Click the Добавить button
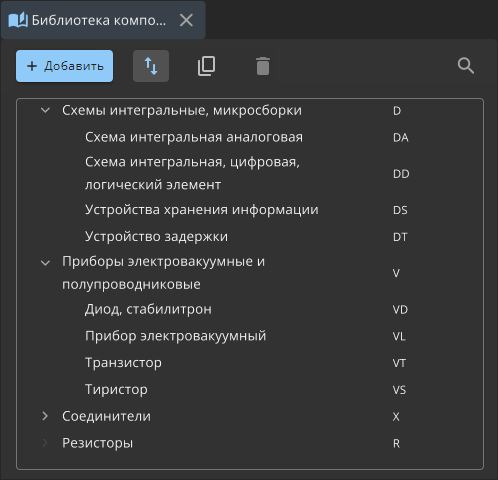The image size is (498, 480). pyautogui.click(x=64, y=66)
